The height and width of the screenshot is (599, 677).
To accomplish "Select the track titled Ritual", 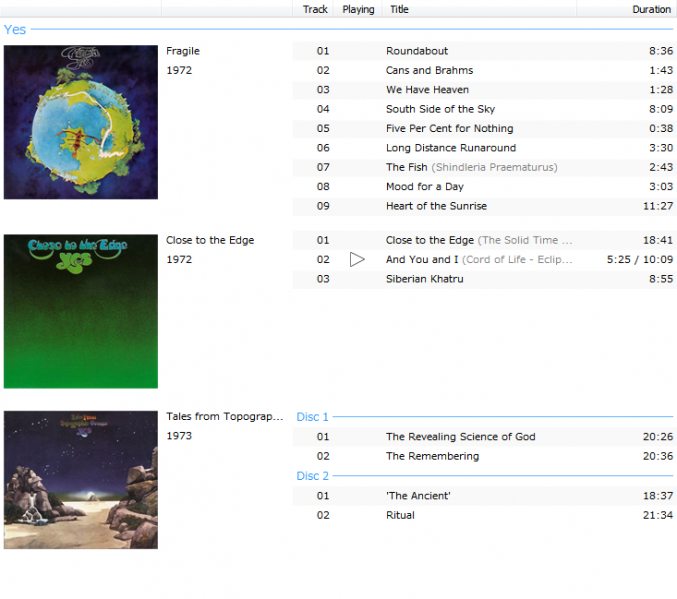I will click(400, 515).
